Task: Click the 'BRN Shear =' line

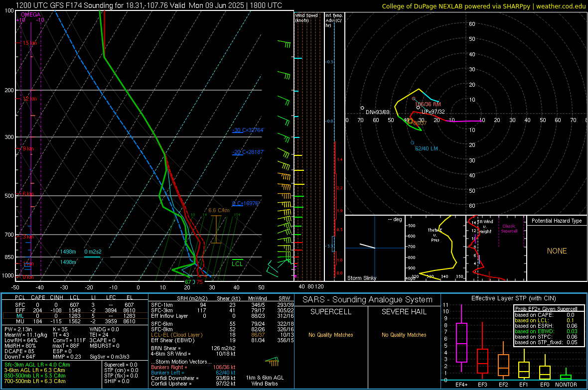Action: pyautogui.click(x=193, y=348)
